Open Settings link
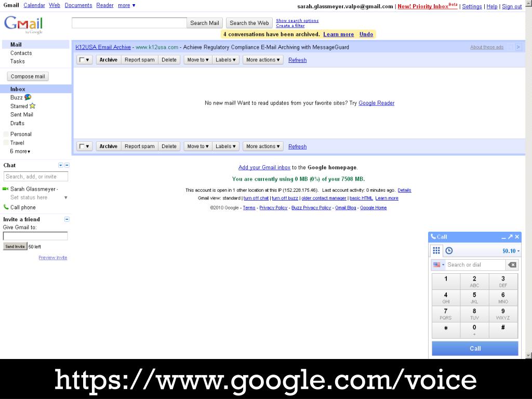Viewport: 532px width, 399px height. click(x=472, y=6)
